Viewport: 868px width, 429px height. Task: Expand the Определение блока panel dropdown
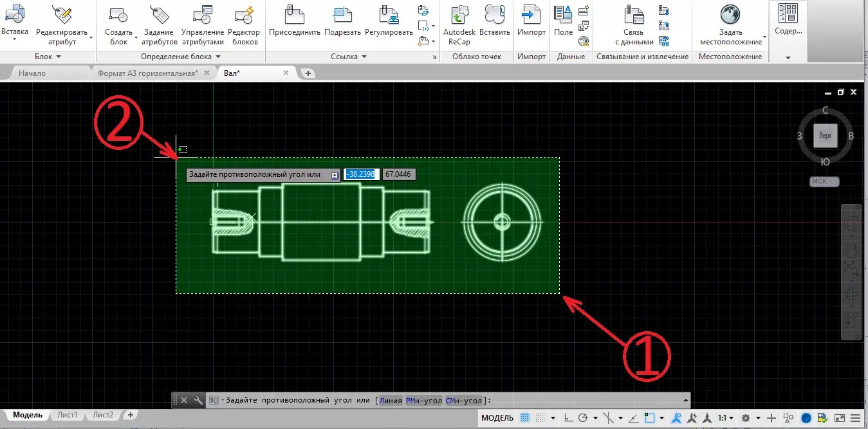(181, 57)
